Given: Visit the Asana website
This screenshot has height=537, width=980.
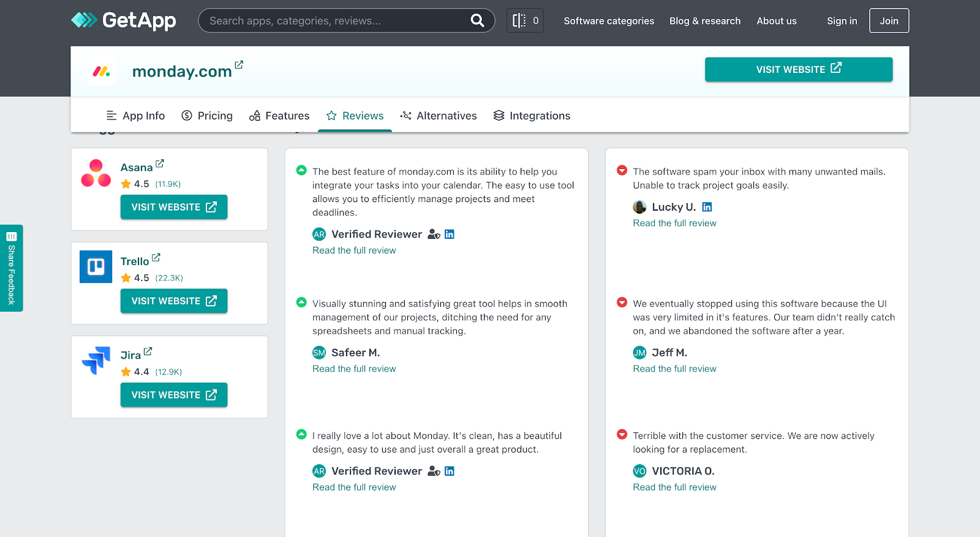Looking at the screenshot, I should (174, 207).
